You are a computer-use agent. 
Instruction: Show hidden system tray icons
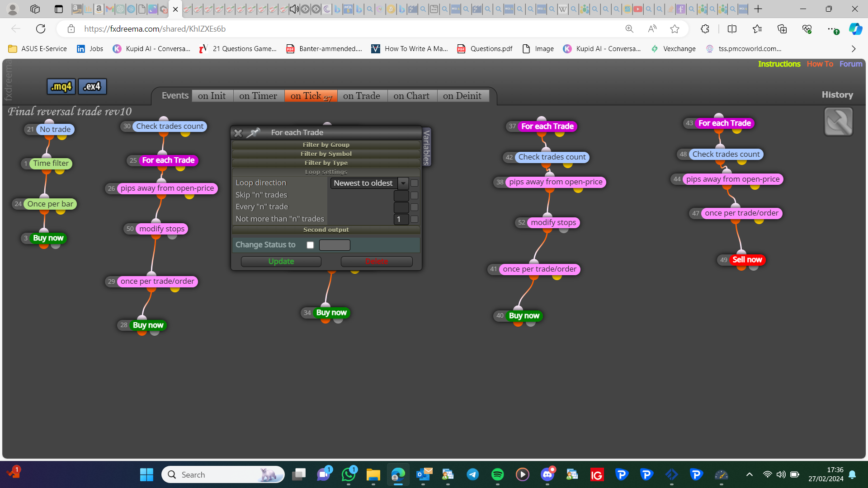tap(749, 474)
